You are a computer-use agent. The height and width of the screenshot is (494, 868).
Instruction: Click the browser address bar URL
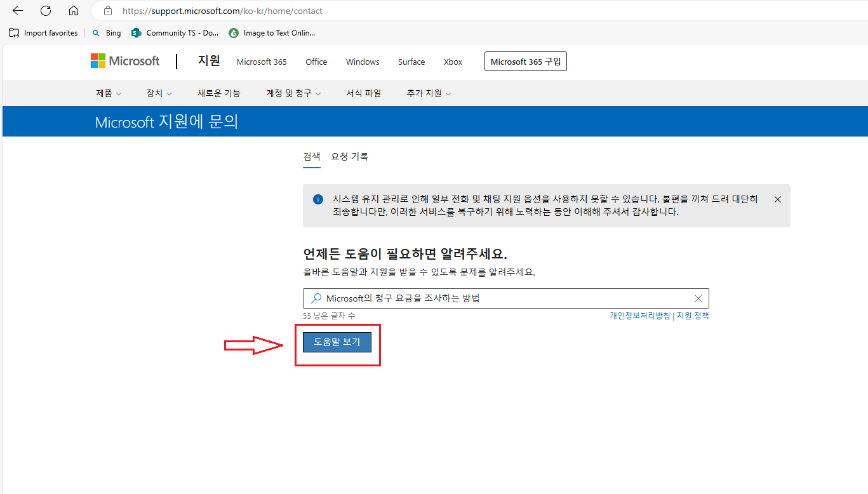(222, 11)
